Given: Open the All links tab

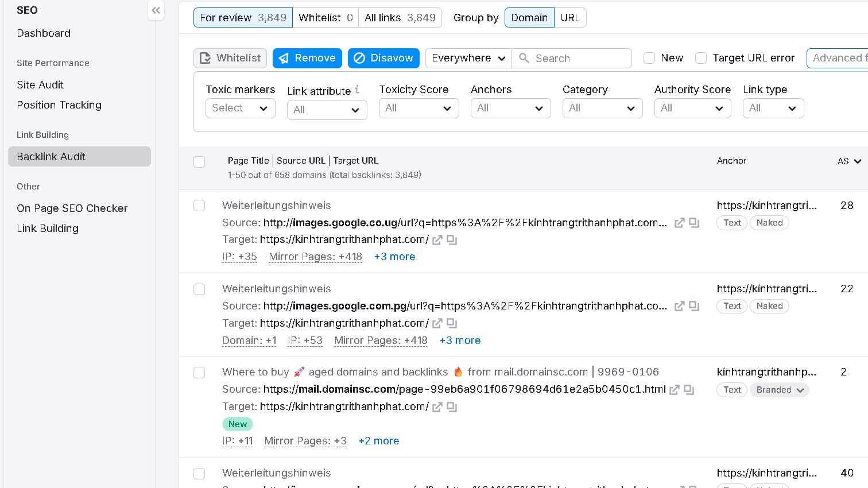Looking at the screenshot, I should 400,17.
